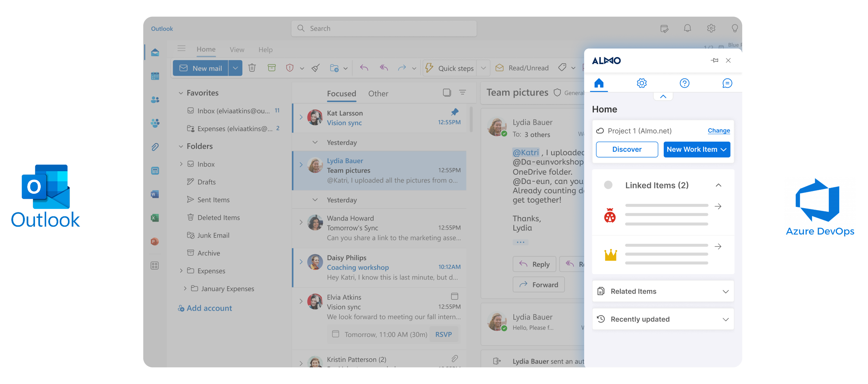Click the Change project link
Image resolution: width=868 pixels, height=384 pixels.
[718, 130]
